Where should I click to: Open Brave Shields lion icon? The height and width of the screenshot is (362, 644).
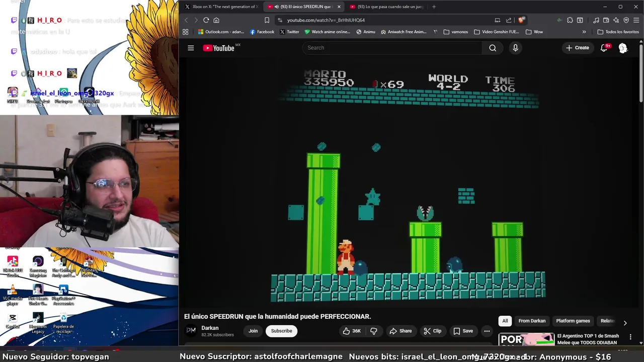coord(521,20)
